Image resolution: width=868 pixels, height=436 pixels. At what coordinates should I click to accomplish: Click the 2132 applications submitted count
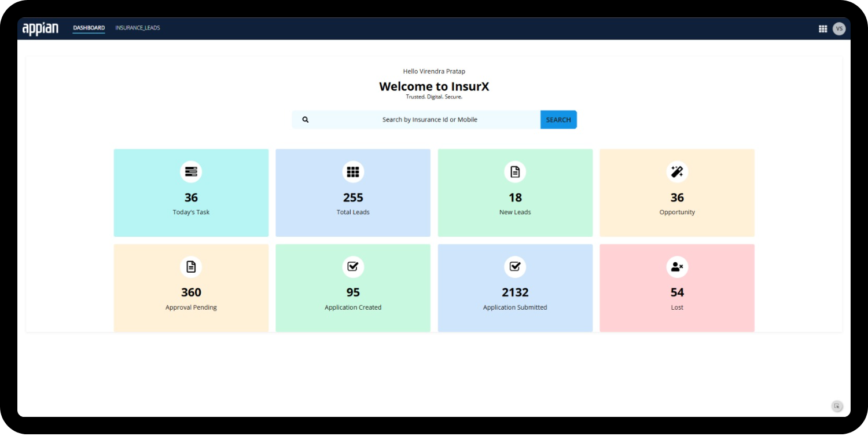[515, 292]
